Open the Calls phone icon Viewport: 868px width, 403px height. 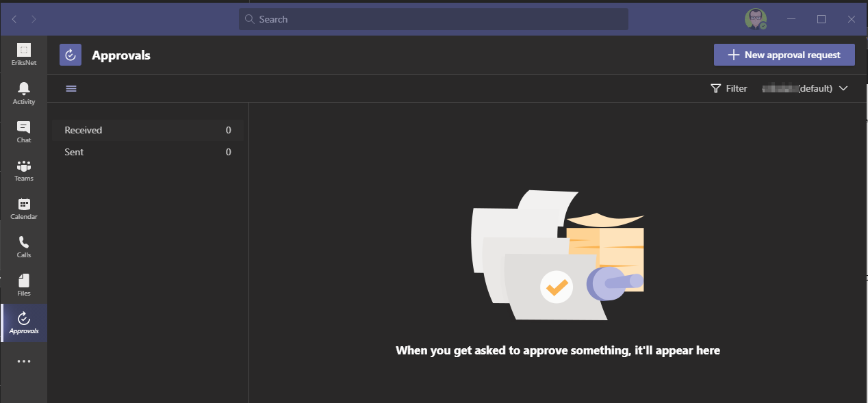click(x=24, y=246)
